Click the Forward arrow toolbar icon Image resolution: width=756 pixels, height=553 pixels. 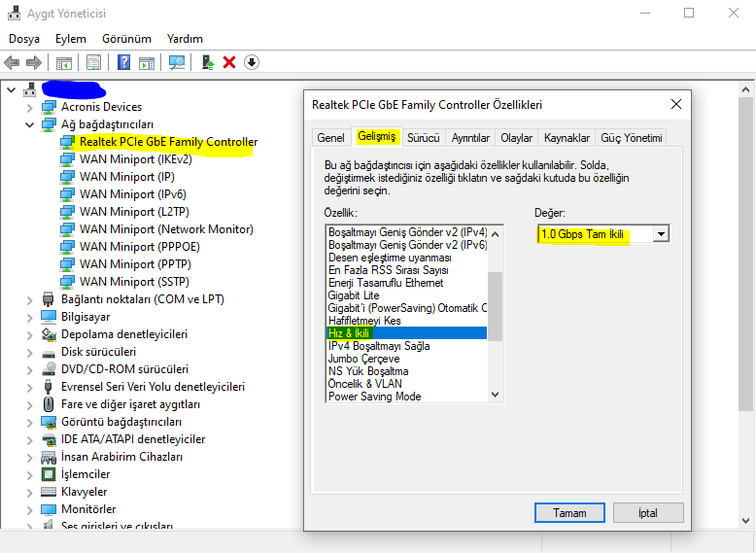pos(34,62)
